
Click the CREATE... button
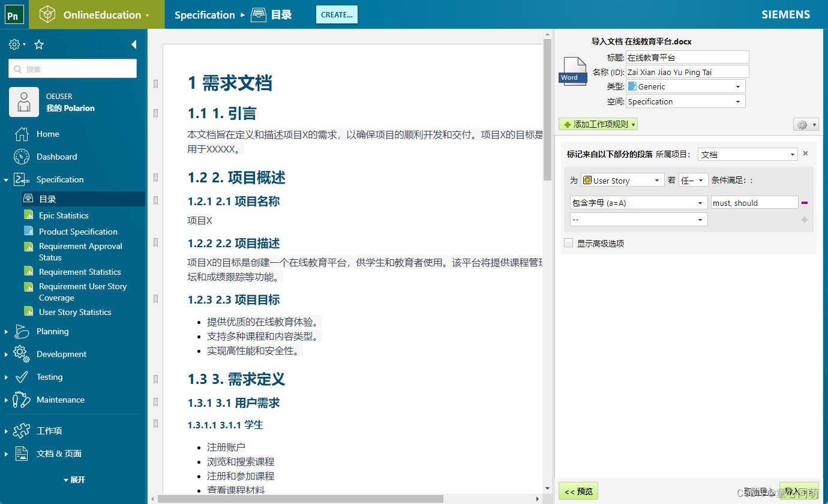(337, 14)
